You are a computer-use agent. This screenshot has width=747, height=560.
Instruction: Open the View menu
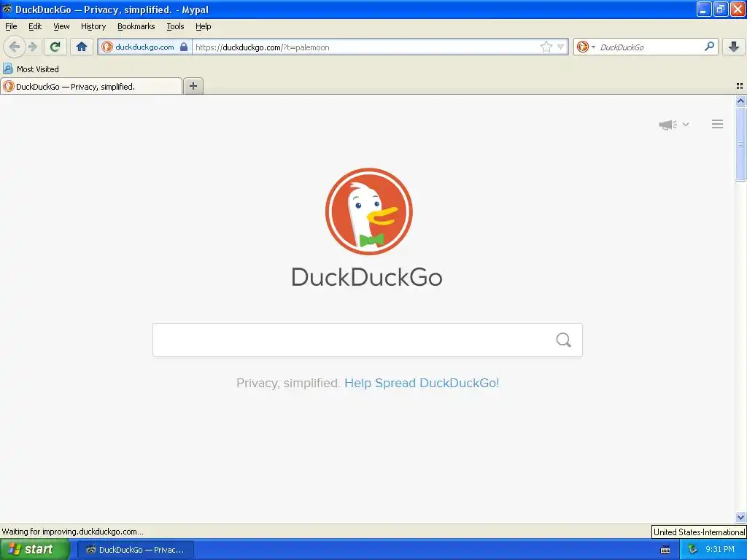coord(61,26)
